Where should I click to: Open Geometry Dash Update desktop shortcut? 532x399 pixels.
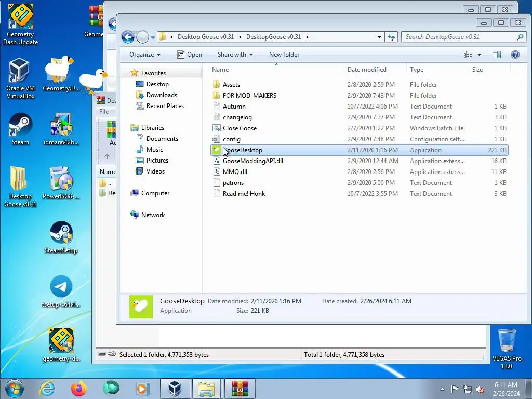coord(20,24)
